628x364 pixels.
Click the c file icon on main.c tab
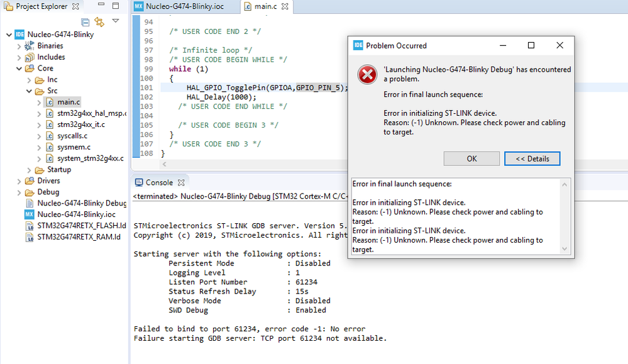click(x=248, y=7)
